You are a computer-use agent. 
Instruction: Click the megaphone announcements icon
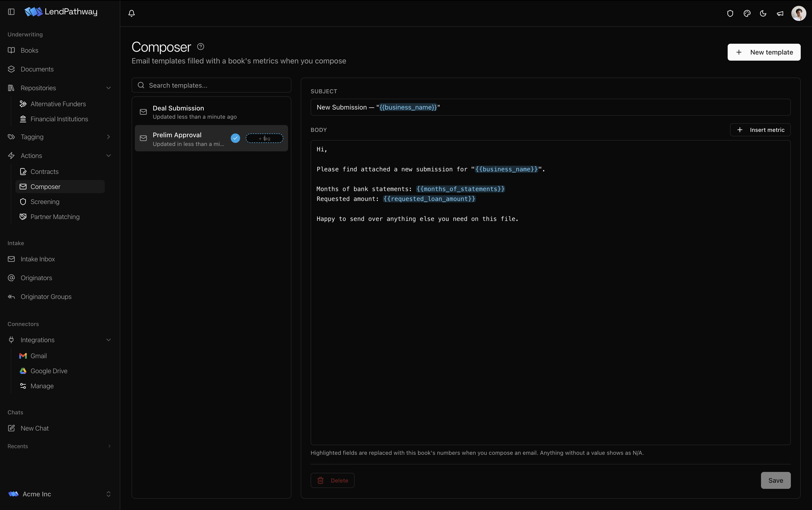[x=780, y=13]
